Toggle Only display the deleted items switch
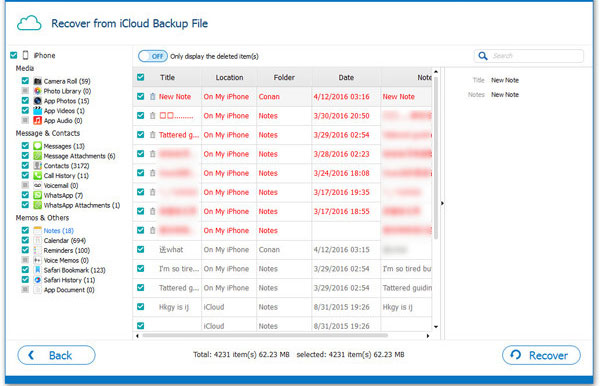600x386 pixels. 153,56
